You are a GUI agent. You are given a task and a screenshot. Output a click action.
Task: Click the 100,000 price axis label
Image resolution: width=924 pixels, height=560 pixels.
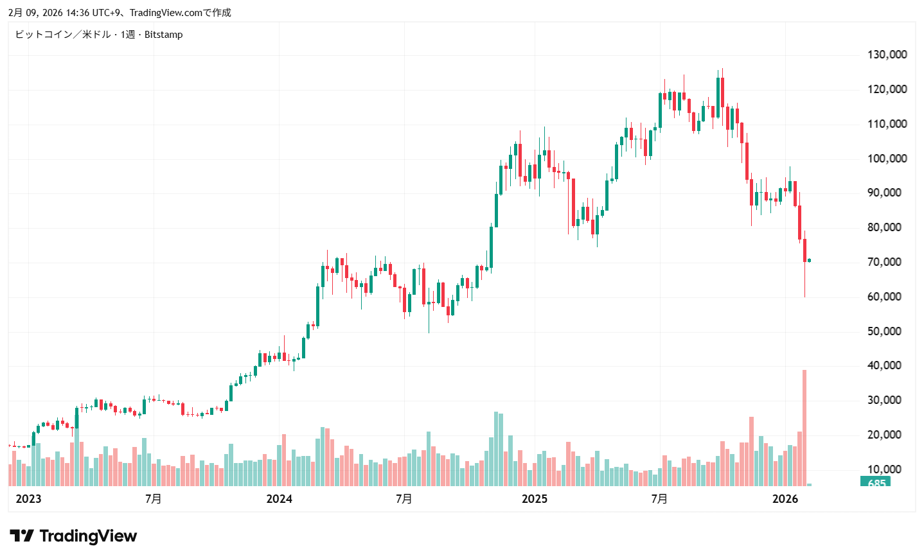click(887, 159)
